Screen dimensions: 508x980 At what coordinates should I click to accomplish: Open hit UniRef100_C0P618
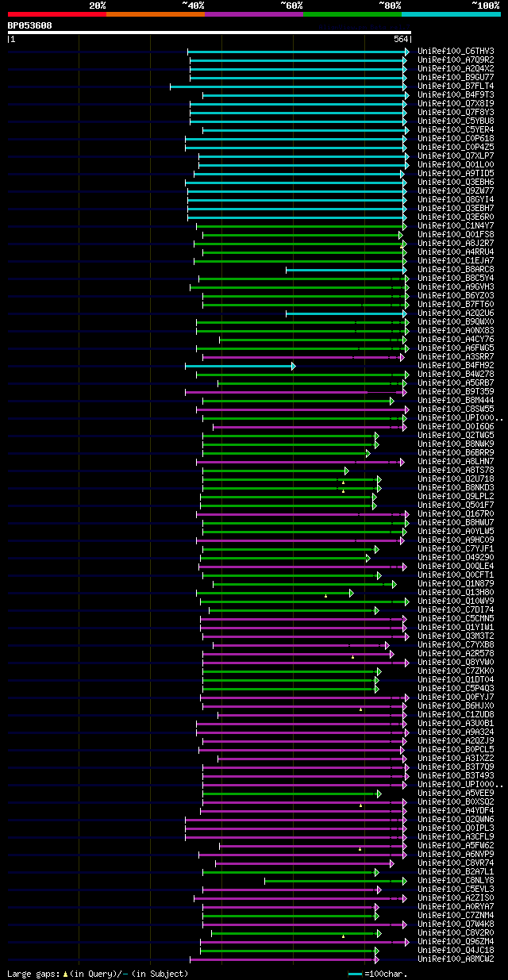click(456, 139)
